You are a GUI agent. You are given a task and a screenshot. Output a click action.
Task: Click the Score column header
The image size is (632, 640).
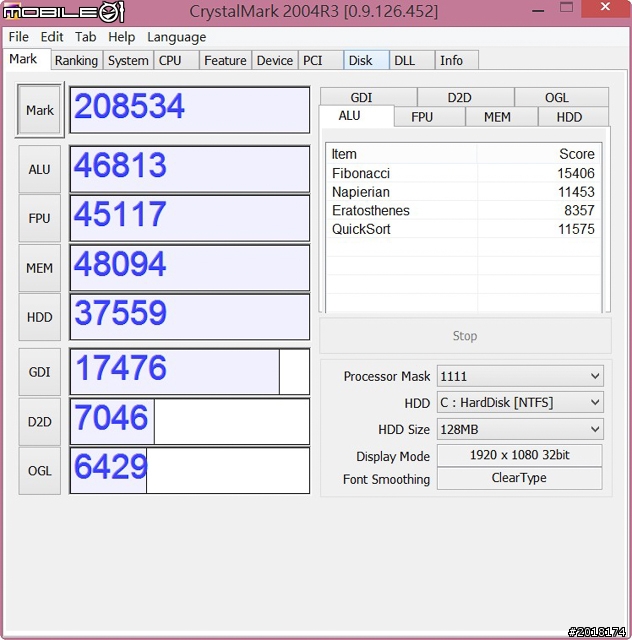pos(539,154)
